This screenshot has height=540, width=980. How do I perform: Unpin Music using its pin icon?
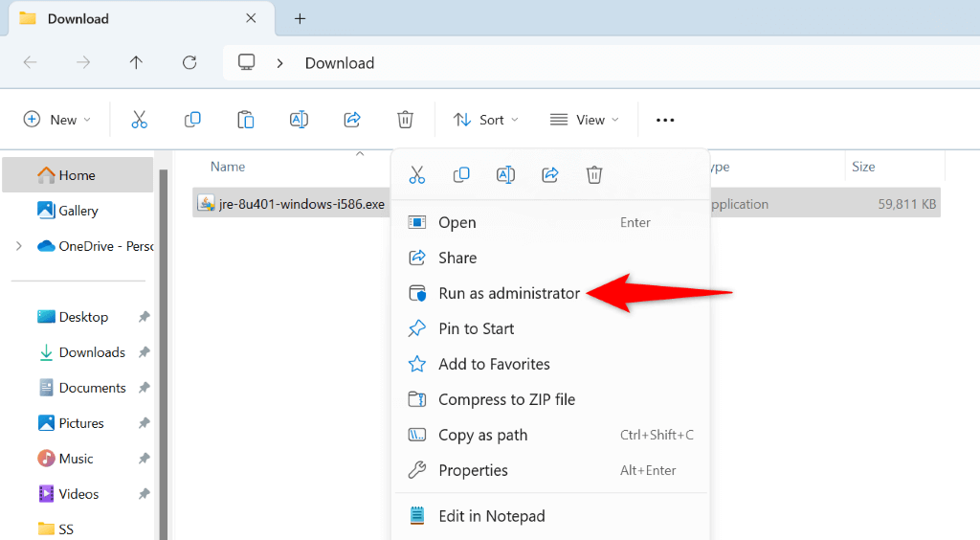(144, 459)
